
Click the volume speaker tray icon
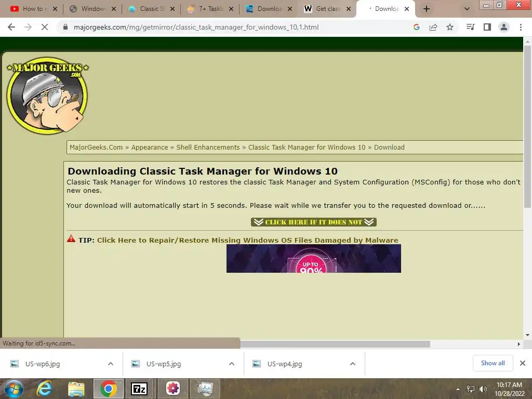[483, 389]
